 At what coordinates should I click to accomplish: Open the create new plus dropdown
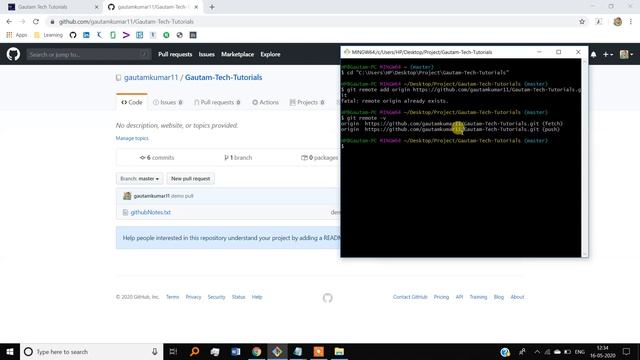point(608,54)
